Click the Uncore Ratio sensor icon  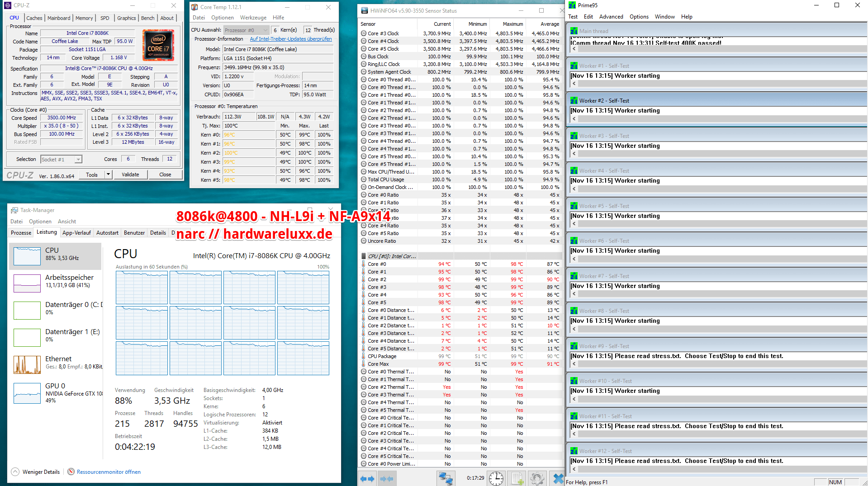[364, 241]
